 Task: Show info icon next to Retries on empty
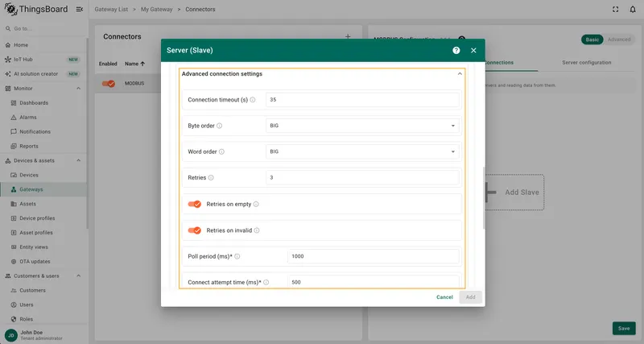(x=256, y=205)
